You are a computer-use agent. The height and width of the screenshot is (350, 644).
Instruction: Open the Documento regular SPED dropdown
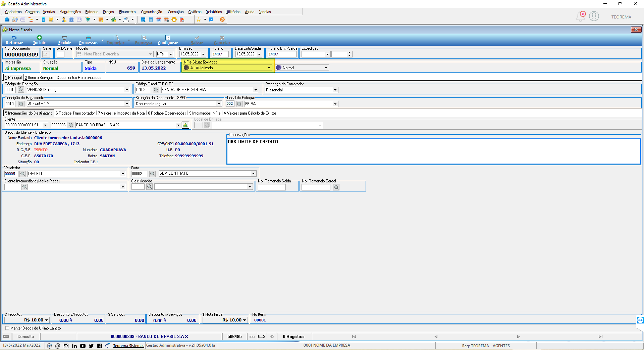tap(219, 104)
